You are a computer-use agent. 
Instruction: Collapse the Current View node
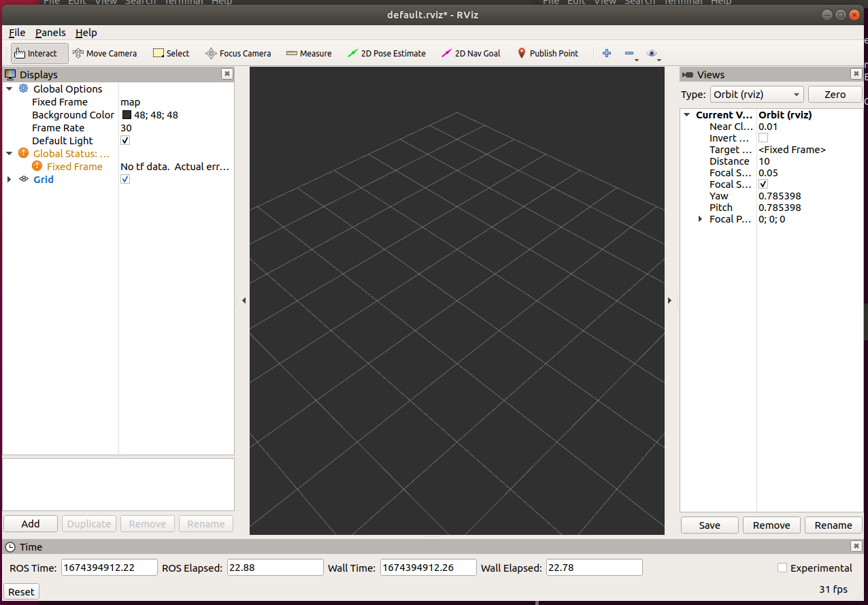pos(687,115)
